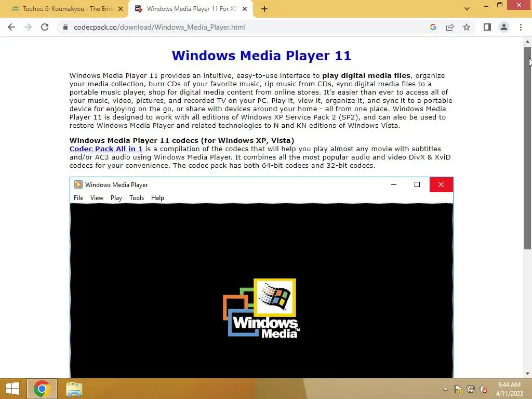
Task: Click Chrome icon in the taskbar
Action: 42,389
